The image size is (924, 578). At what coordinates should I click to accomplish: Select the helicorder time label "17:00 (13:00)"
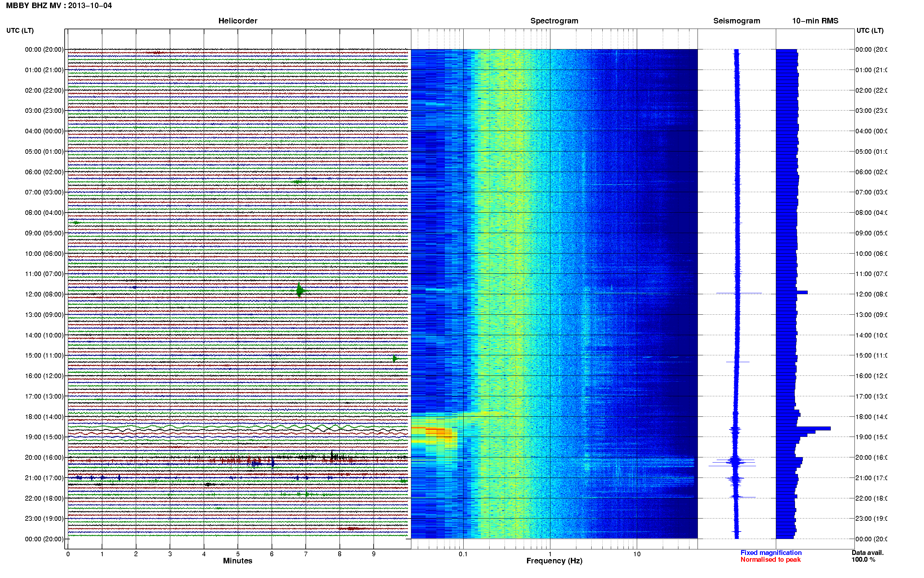click(44, 396)
